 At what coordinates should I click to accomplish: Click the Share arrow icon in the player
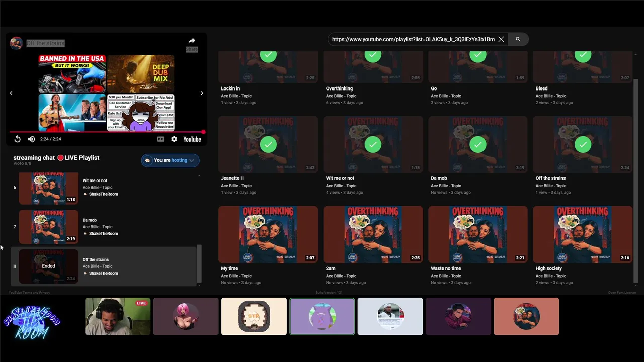(x=192, y=41)
